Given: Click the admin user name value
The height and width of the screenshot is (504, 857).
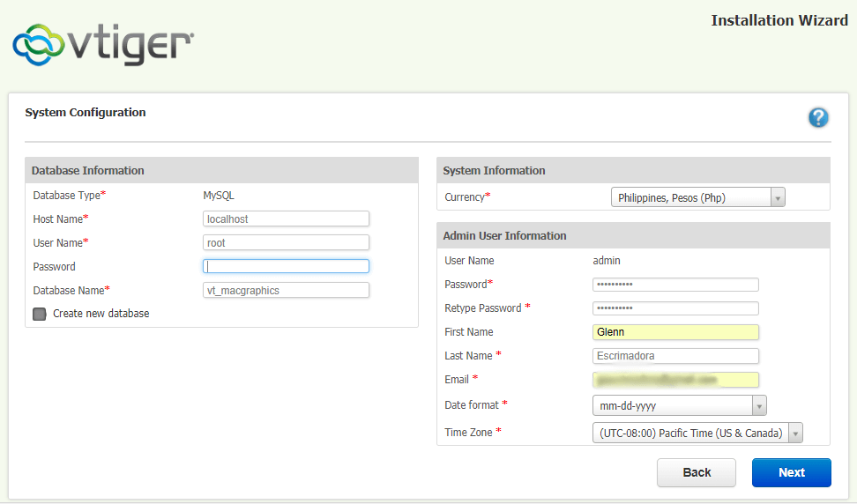Looking at the screenshot, I should (607, 261).
